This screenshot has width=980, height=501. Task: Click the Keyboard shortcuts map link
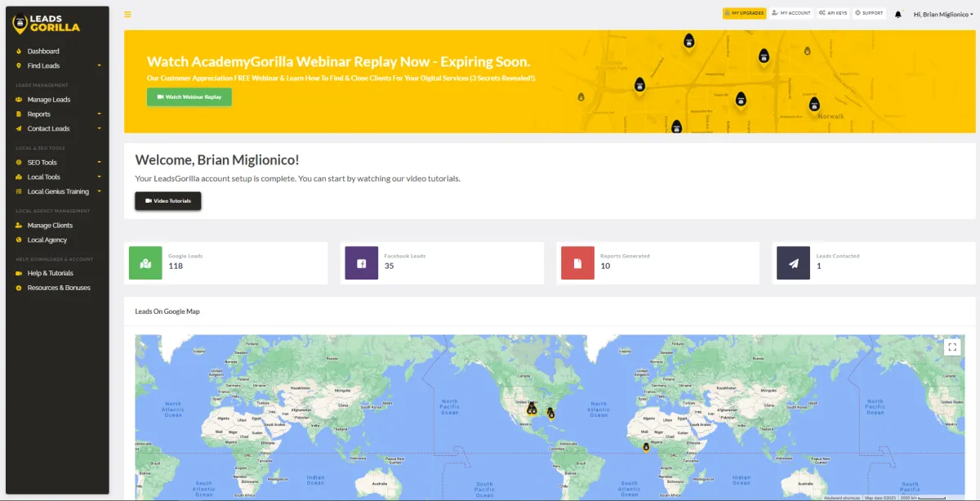(x=842, y=498)
